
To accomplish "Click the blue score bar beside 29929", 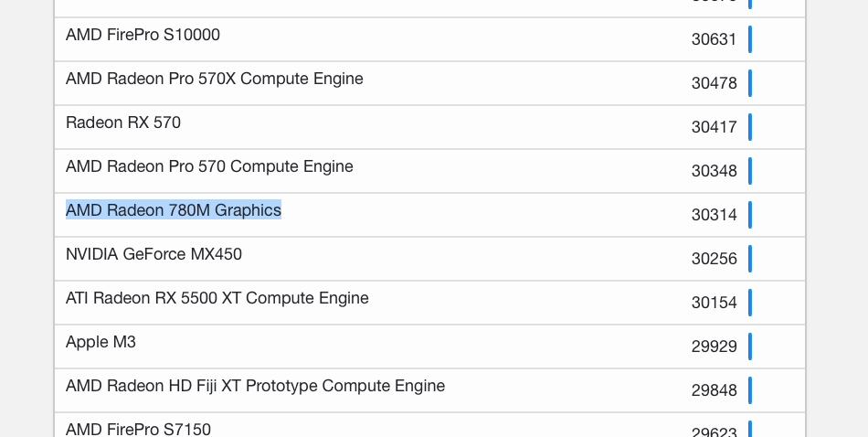I will pos(750,346).
